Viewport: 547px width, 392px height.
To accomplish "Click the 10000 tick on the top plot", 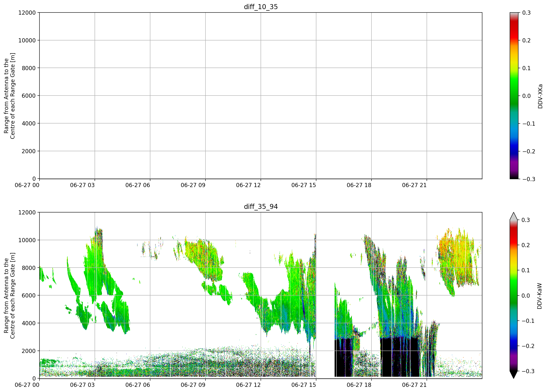I will click(x=27, y=40).
